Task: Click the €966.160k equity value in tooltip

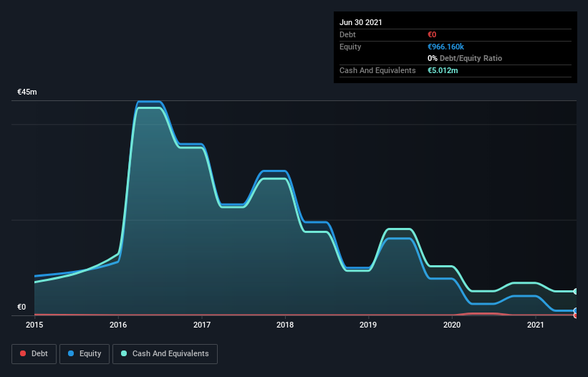Action: click(x=446, y=47)
